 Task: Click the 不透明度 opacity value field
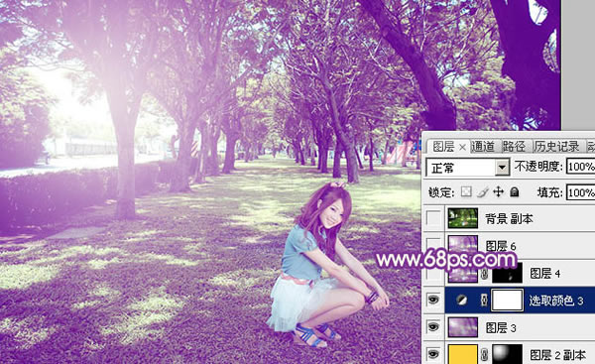click(x=580, y=167)
